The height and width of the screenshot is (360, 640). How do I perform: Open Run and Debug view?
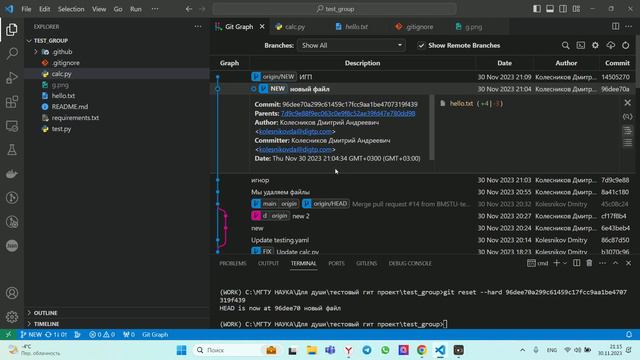(12, 78)
